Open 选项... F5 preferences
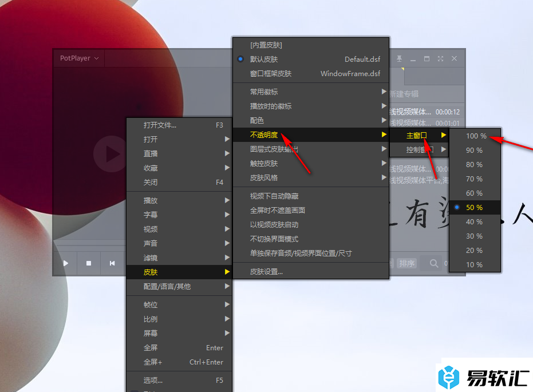Viewport: 533px width, 392px height. pyautogui.click(x=179, y=380)
